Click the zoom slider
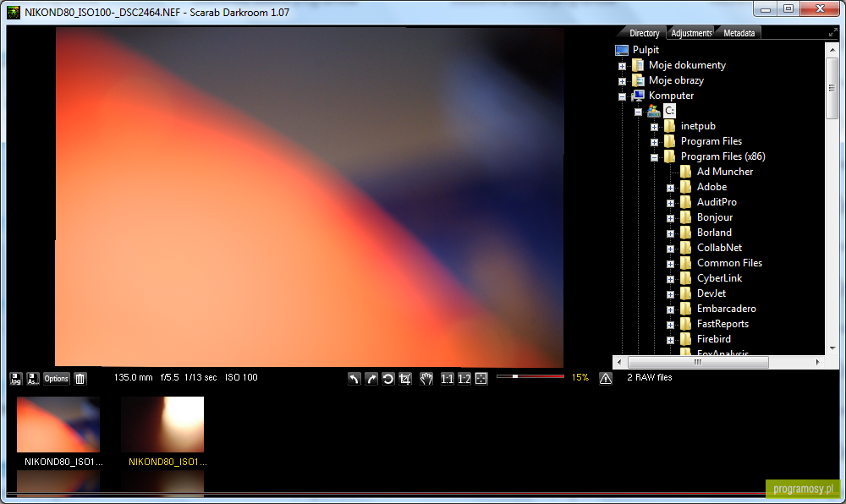This screenshot has width=846, height=504. (530, 376)
